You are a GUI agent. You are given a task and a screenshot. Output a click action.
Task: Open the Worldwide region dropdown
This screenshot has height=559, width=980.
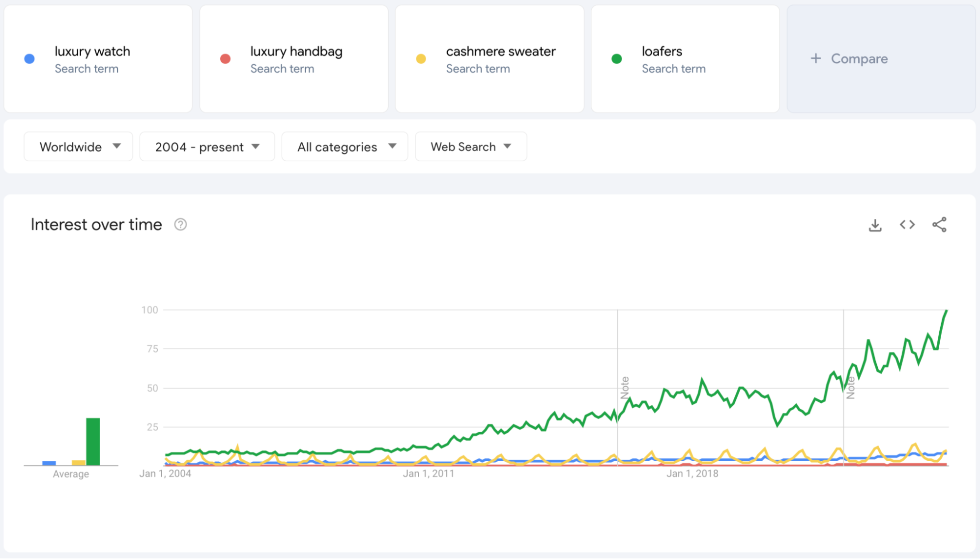coord(78,146)
